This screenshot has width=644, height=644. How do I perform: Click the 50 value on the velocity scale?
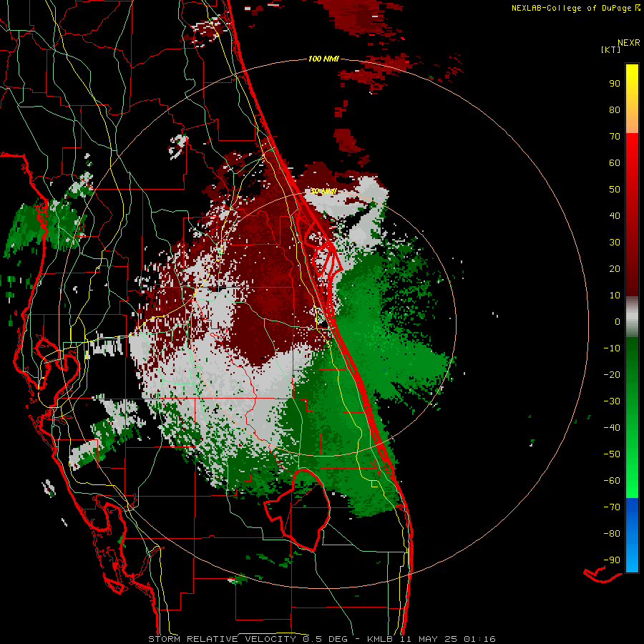(615, 190)
